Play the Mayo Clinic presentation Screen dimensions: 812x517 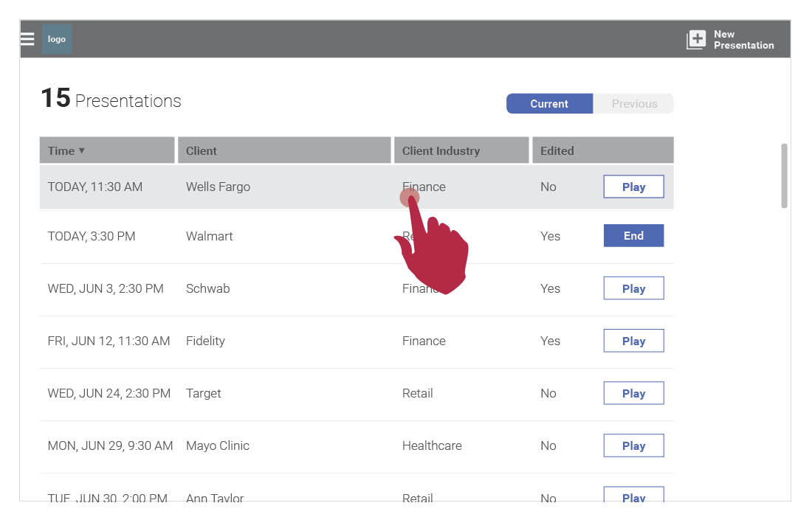(633, 445)
